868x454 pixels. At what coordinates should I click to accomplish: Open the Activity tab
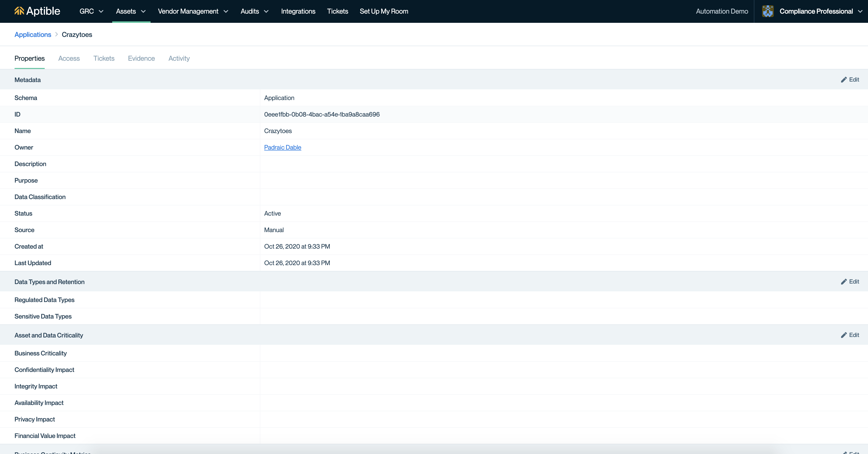click(179, 58)
